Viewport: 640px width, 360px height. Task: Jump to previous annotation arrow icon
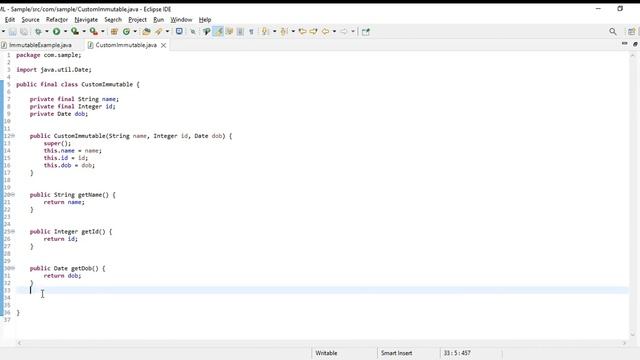click(284, 31)
